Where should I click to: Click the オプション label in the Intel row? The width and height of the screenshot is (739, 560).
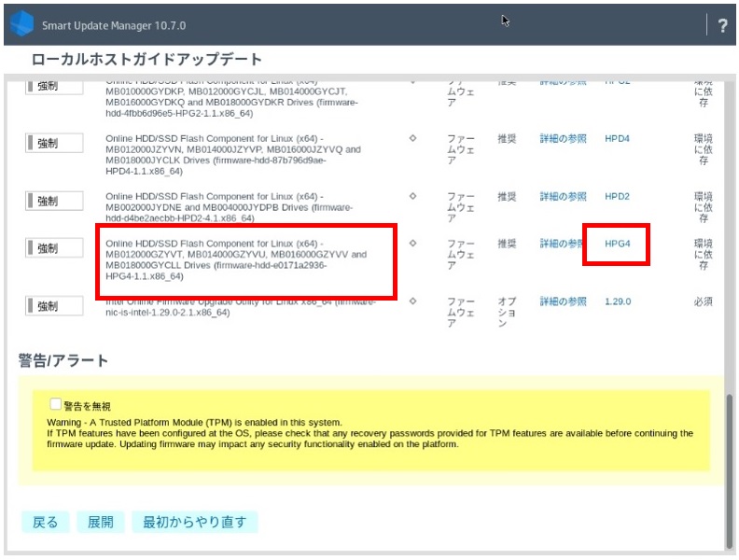[507, 312]
